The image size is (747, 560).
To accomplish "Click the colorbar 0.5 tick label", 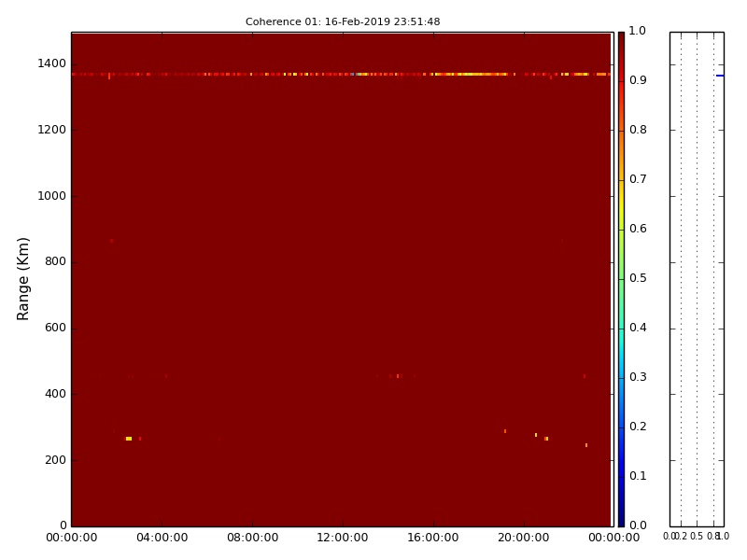I will [638, 278].
